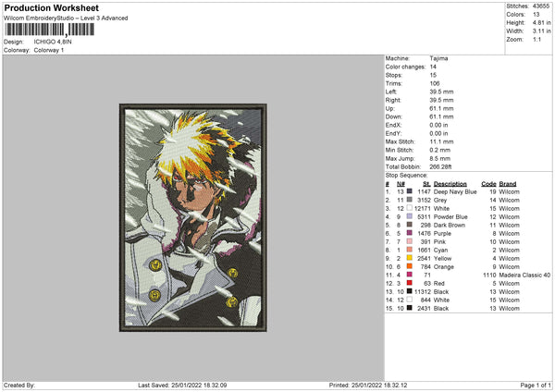The image size is (555, 392).
Task: Click the Yellow thread color swatch
Action: tap(410, 258)
